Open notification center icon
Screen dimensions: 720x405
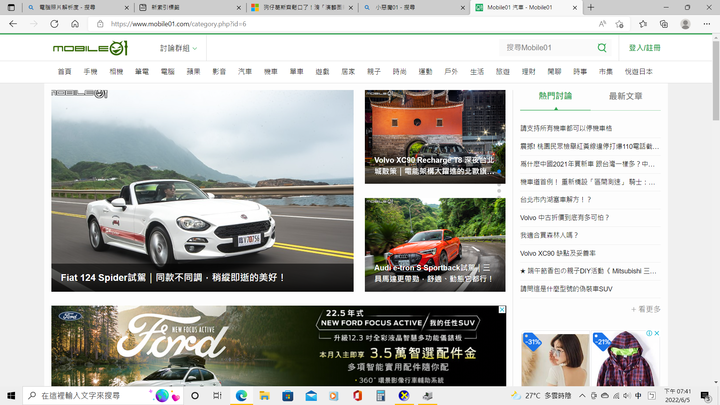706,395
